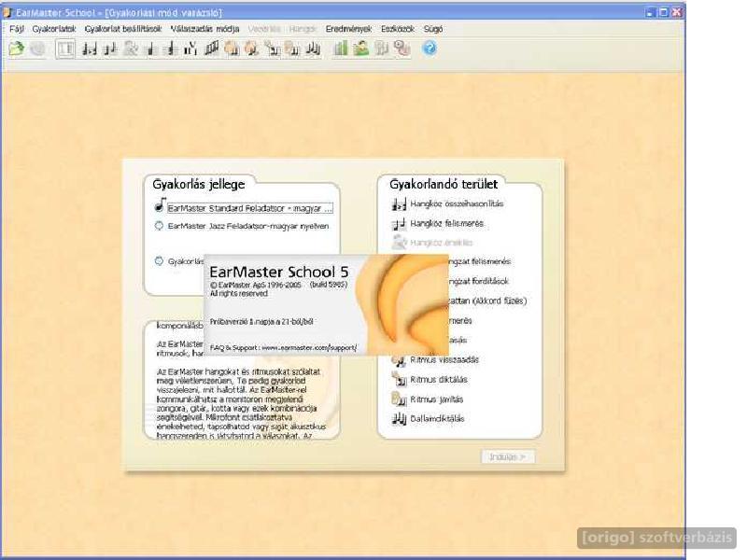Open the practice mode wizard toolbar icon
Screen dimensions: 747x560
(x=65, y=49)
